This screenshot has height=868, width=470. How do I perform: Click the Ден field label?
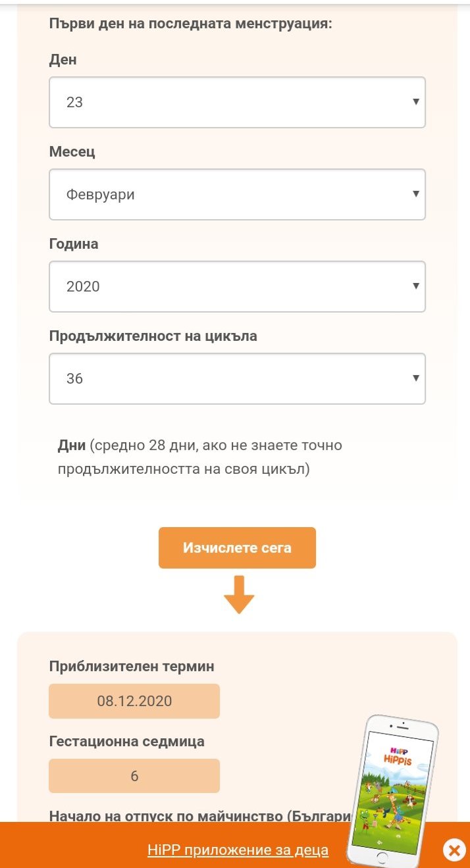(x=63, y=60)
